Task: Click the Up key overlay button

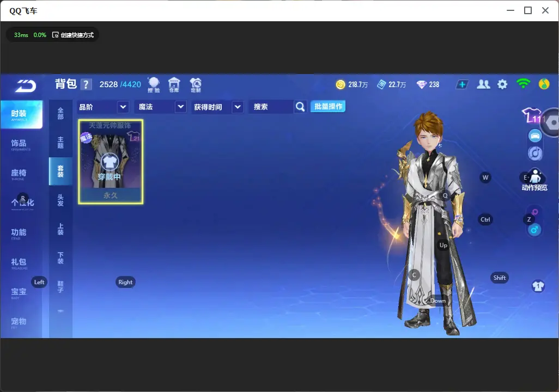Action: point(443,245)
